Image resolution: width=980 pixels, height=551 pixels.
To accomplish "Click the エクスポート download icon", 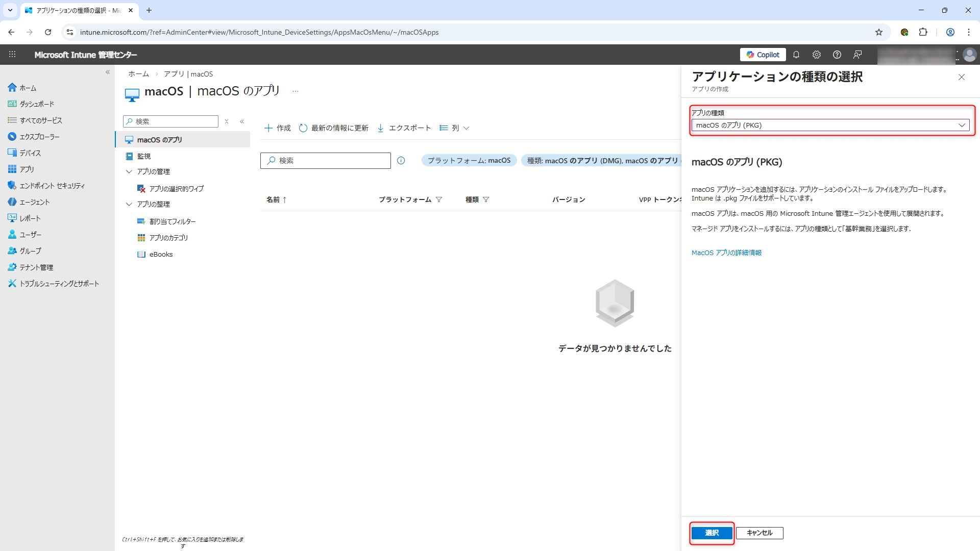I will click(x=381, y=128).
